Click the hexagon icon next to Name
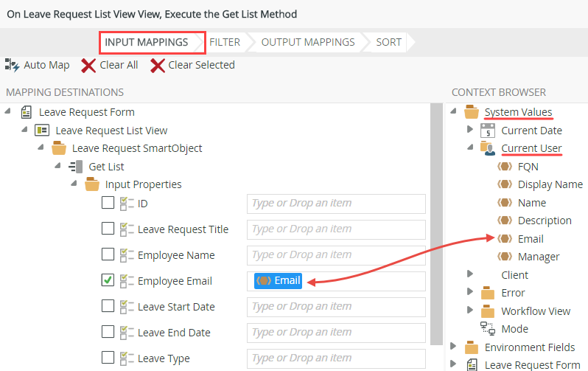Viewport: 588px width, 371px height. pyautogui.click(x=505, y=203)
